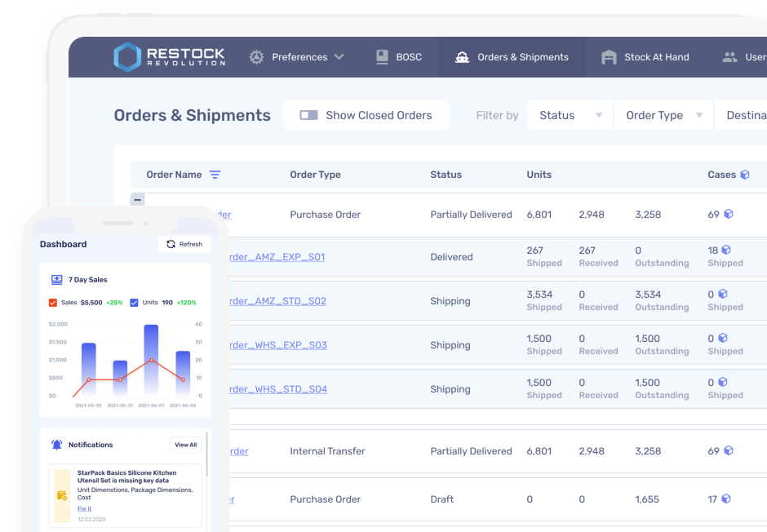Viewport: 767px width, 532px height.
Task: Click the Notifications bell icon
Action: tap(57, 445)
